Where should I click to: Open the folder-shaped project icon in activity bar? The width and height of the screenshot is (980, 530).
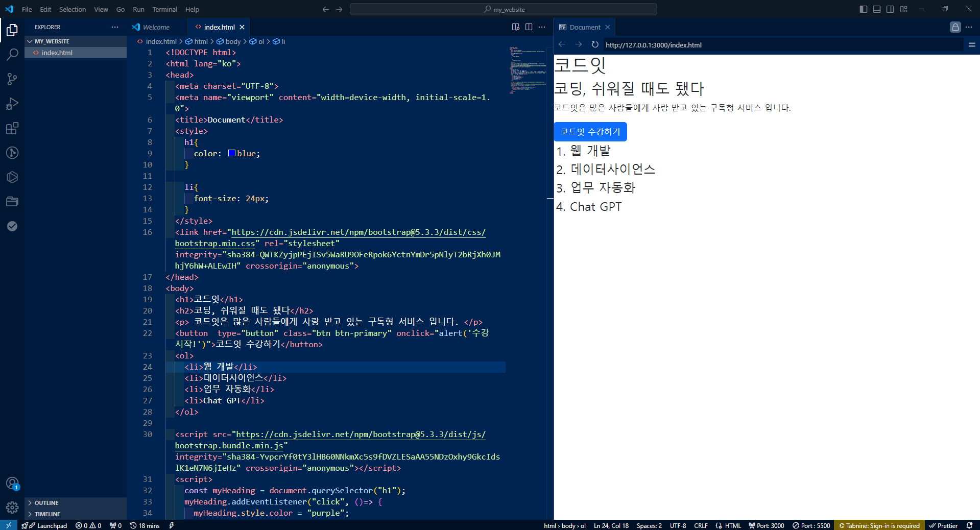tap(12, 202)
